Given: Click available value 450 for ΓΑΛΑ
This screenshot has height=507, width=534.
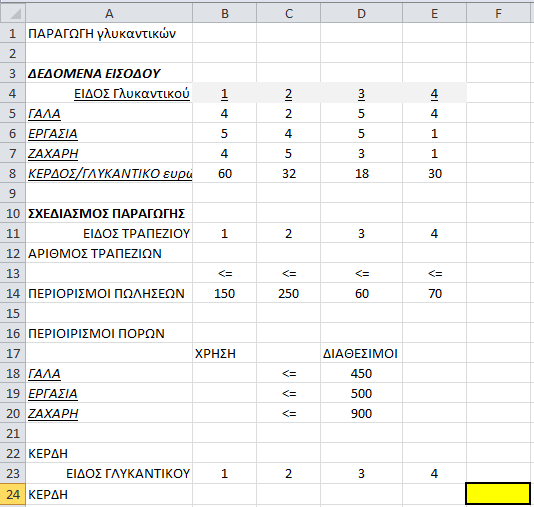Looking at the screenshot, I should coord(361,374).
